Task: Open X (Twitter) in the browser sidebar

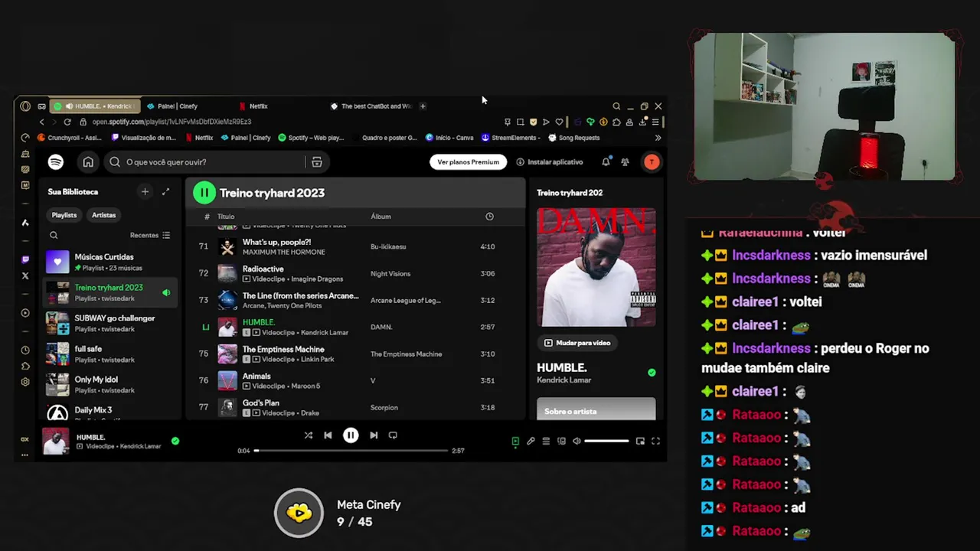Action: tap(25, 275)
